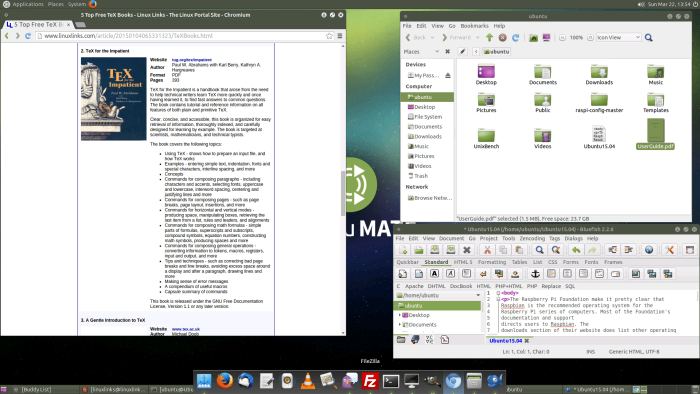Bookmark page with Chromium star icon
The height and width of the screenshot is (394, 700).
tap(329, 36)
